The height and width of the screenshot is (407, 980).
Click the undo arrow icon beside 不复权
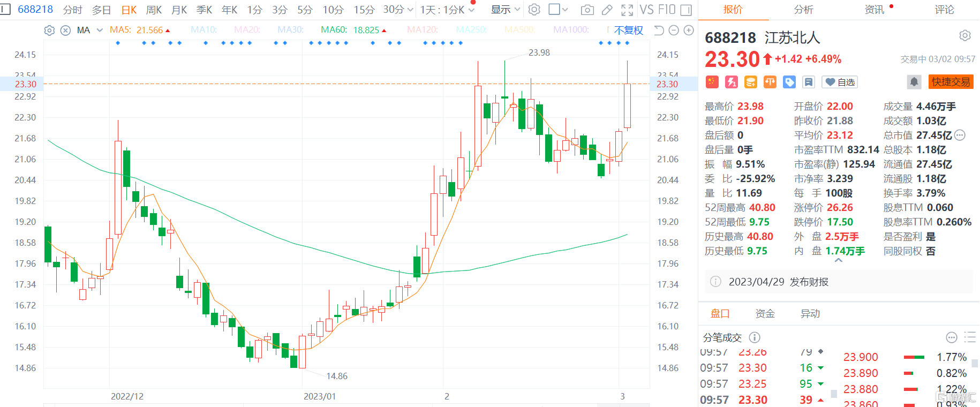(x=659, y=31)
